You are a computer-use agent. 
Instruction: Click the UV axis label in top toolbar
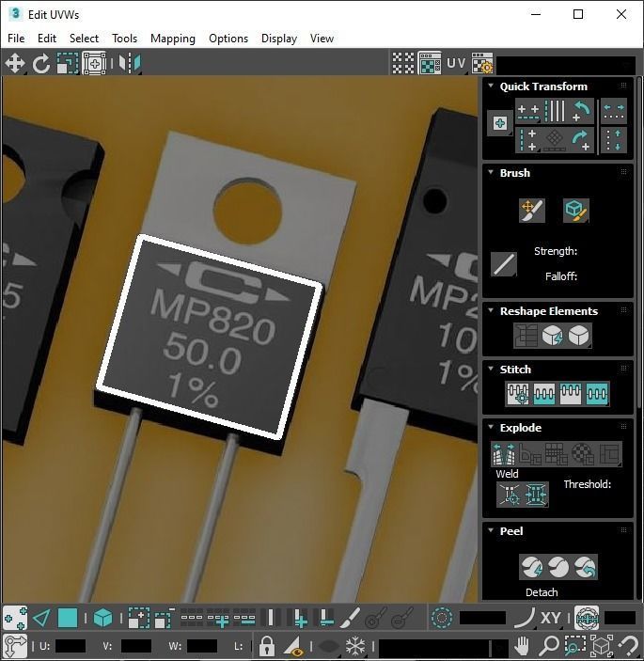[456, 63]
